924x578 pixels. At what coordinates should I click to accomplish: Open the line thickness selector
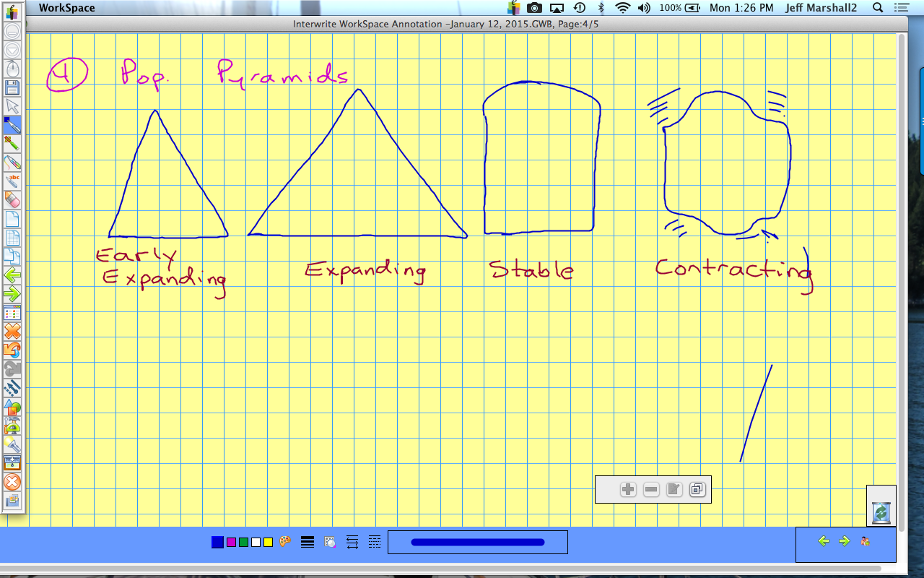[308, 542]
